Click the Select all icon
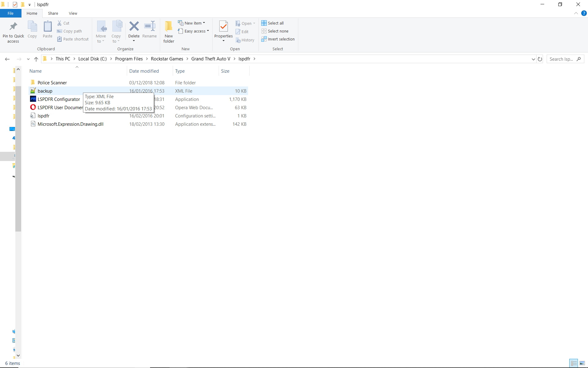 264,23
